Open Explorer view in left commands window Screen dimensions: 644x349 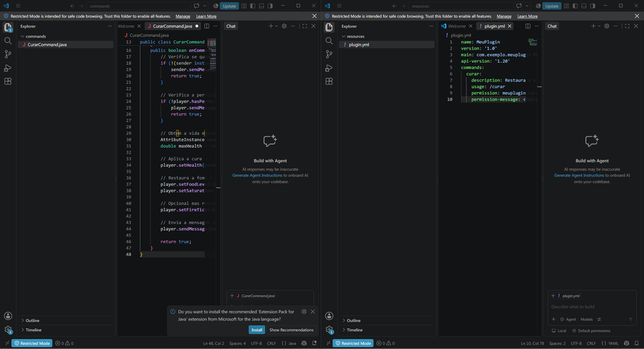coord(8,28)
